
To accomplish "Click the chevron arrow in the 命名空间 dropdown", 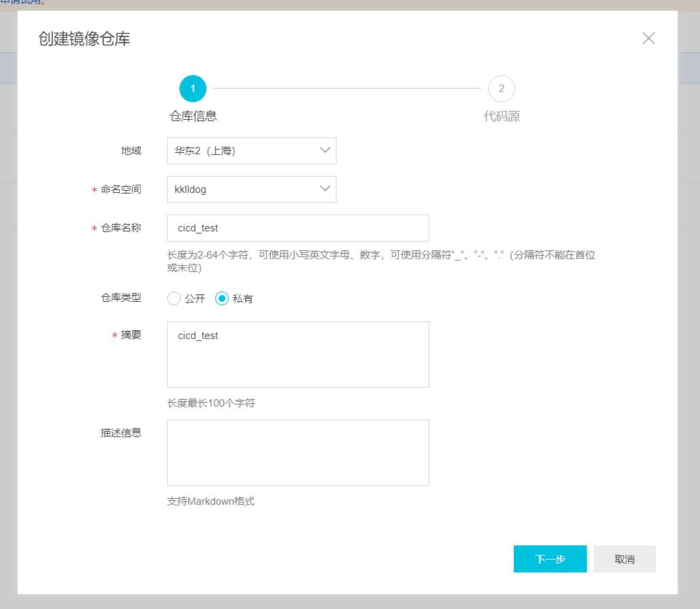I will tap(325, 189).
